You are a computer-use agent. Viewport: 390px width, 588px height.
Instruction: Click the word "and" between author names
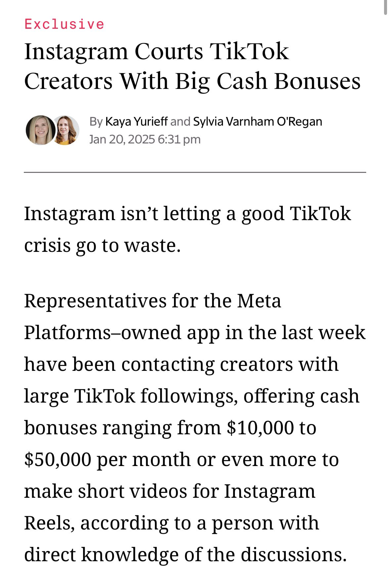pyautogui.click(x=180, y=122)
